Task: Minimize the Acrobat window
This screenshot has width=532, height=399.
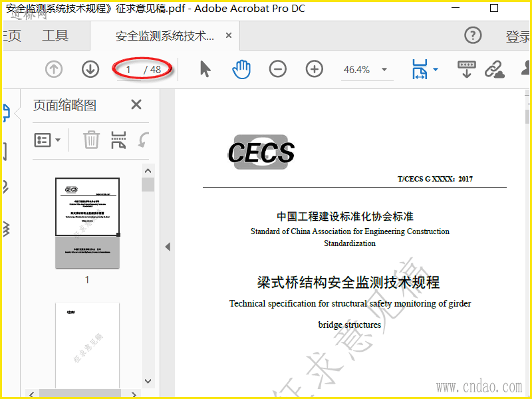Action: 456,8
